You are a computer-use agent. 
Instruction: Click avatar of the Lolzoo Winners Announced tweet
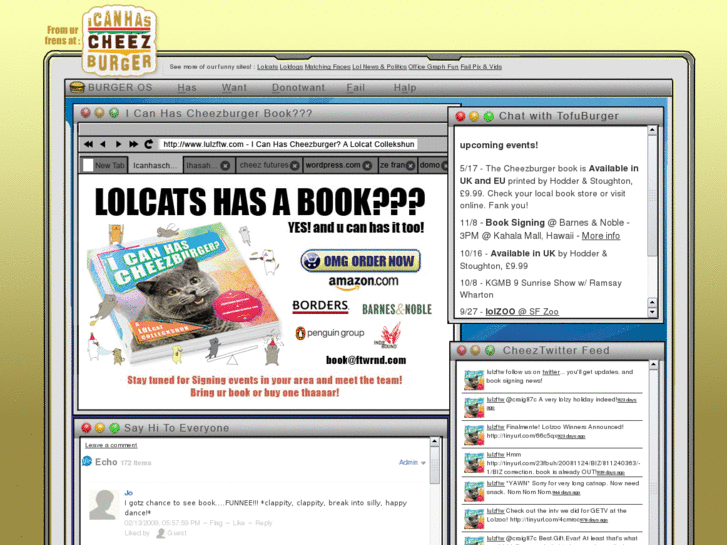[474, 435]
